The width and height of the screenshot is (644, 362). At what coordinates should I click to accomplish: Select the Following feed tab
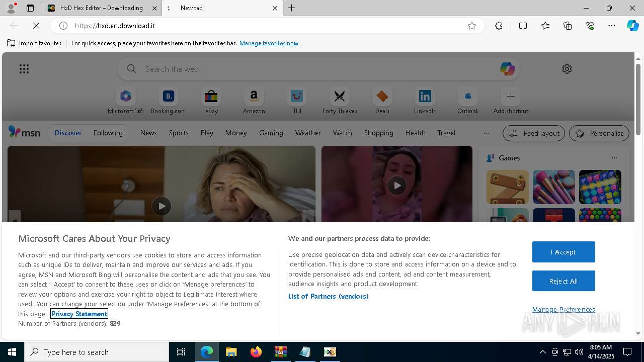tap(108, 133)
